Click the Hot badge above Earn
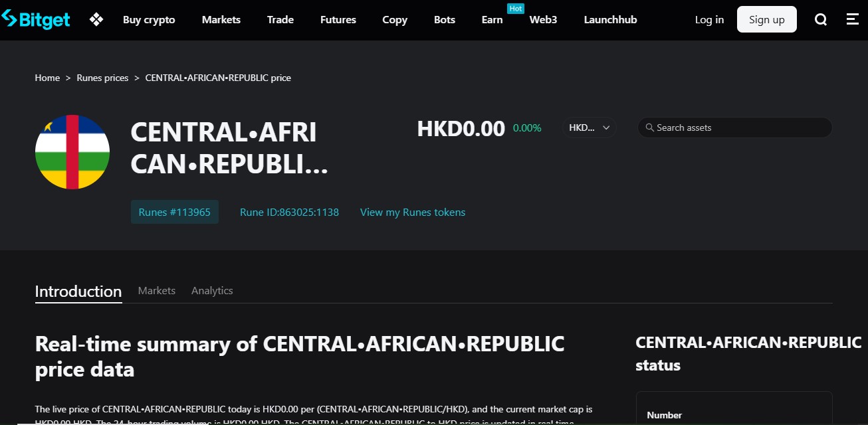Screen dimensions: 868x425 pyautogui.click(x=516, y=9)
